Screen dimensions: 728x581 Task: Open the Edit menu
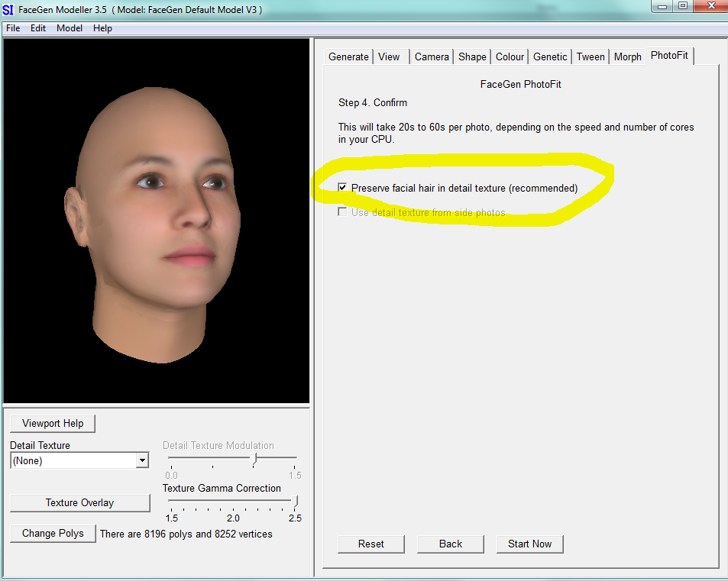(37, 28)
